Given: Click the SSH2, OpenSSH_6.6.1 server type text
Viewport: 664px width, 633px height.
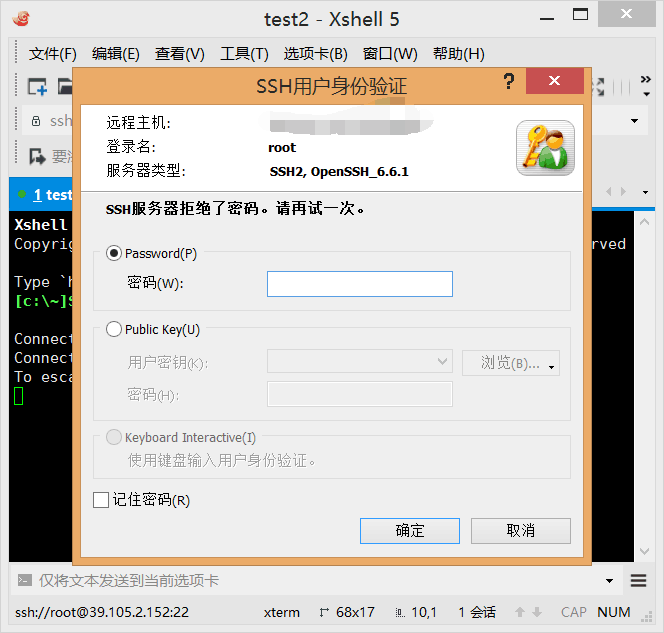Looking at the screenshot, I should pyautogui.click(x=339, y=171).
